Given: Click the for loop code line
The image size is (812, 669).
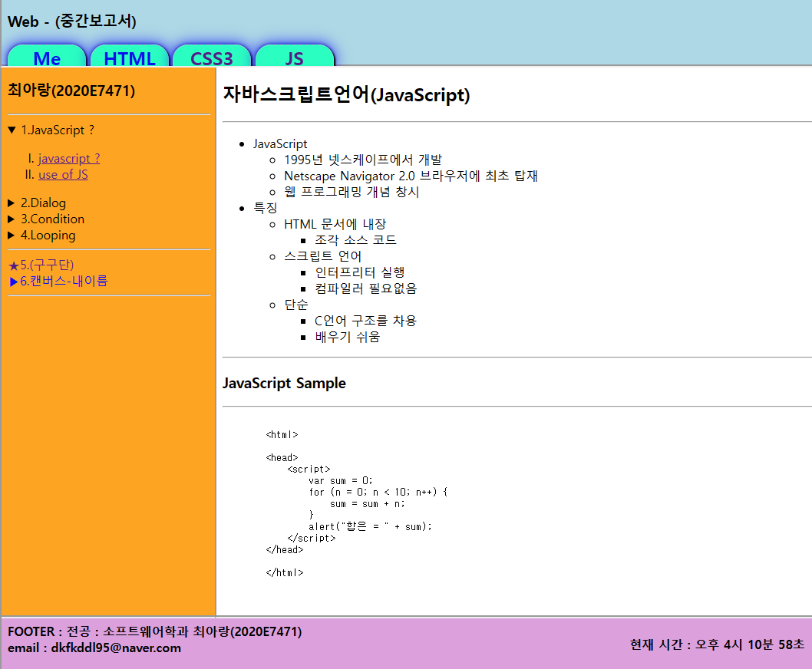Looking at the screenshot, I should [378, 493].
